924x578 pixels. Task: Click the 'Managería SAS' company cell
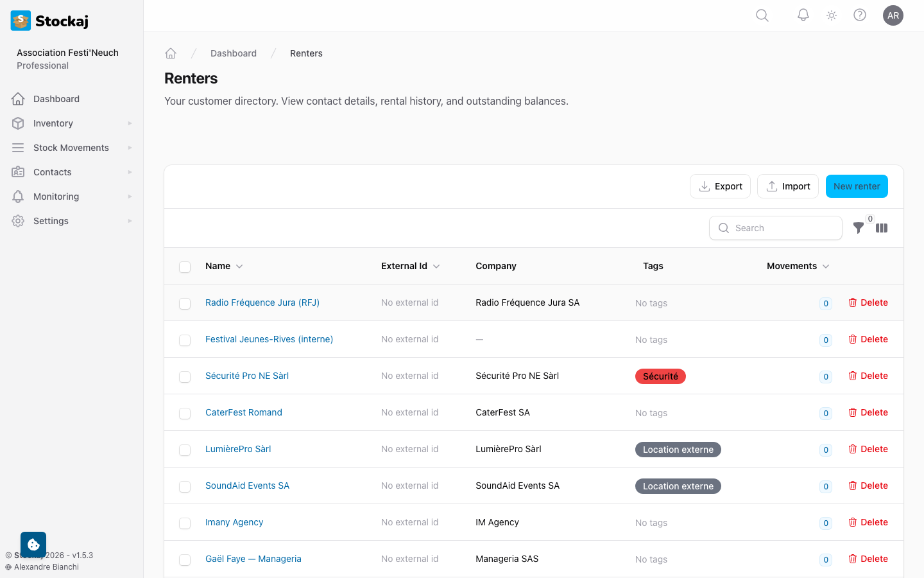[x=507, y=559]
